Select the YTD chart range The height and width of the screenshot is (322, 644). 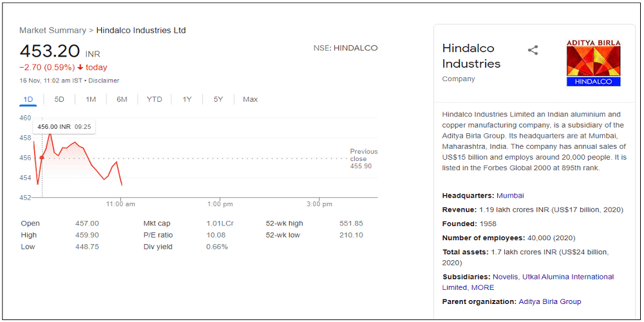click(x=155, y=99)
